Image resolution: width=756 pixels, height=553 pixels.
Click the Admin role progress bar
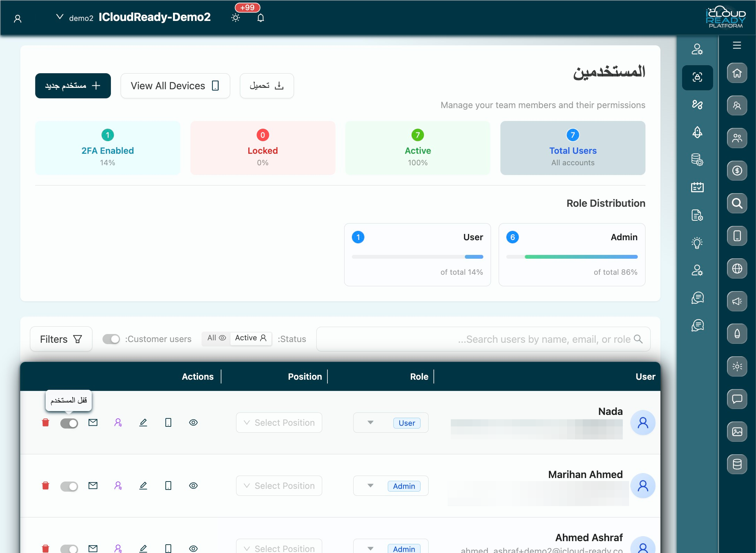click(x=572, y=257)
